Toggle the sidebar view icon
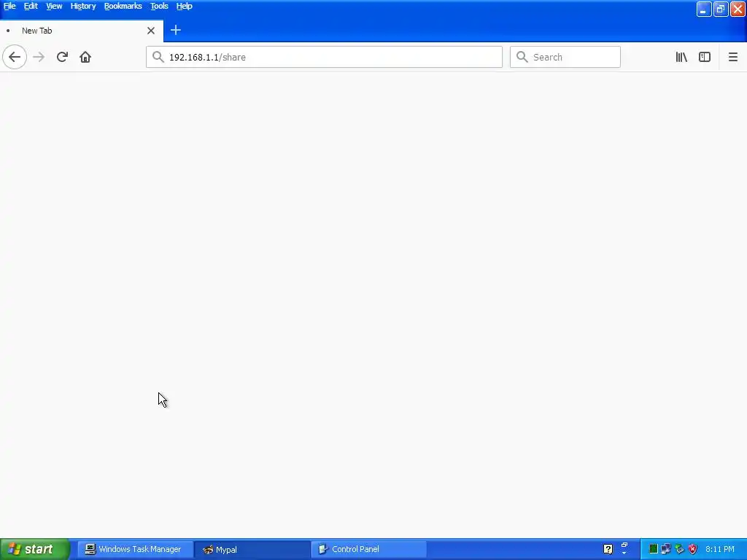This screenshot has width=747, height=560. tap(705, 57)
